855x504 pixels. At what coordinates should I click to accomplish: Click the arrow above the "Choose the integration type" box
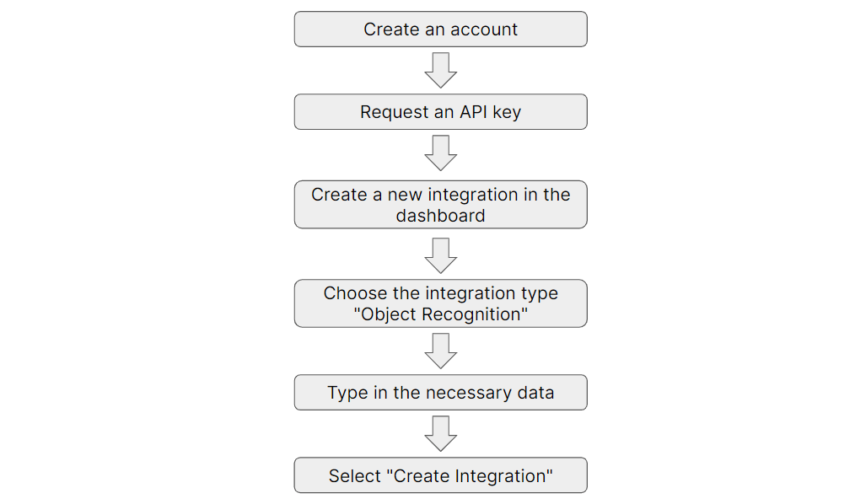click(x=441, y=255)
